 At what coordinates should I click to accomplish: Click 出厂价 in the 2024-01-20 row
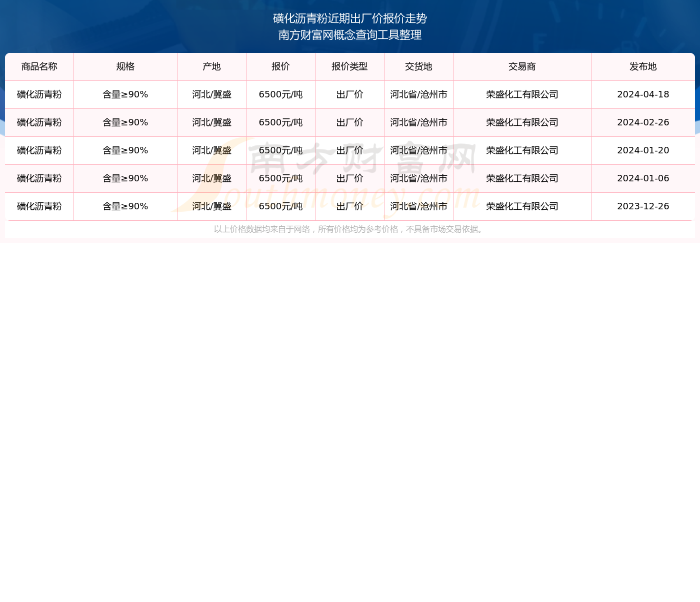click(349, 150)
